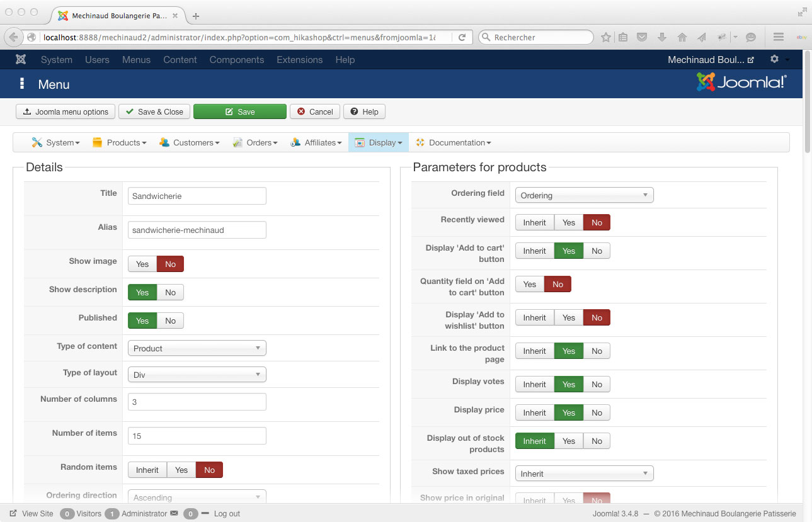Screen dimensions: 812x522
Task: Open the bookmarks list clipboard icon
Action: click(623, 37)
